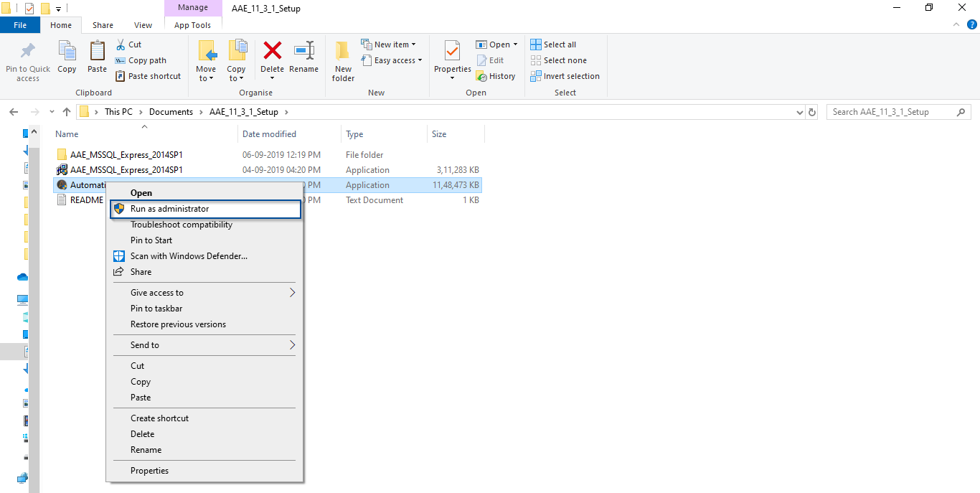Click the Copy icon in Clipboard group

pyautogui.click(x=67, y=52)
